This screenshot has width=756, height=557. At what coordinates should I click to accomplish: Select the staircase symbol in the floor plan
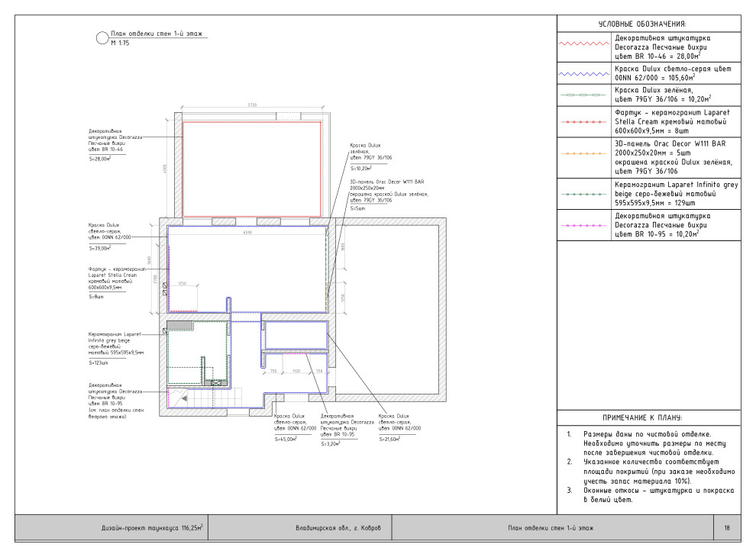pyautogui.click(x=200, y=399)
